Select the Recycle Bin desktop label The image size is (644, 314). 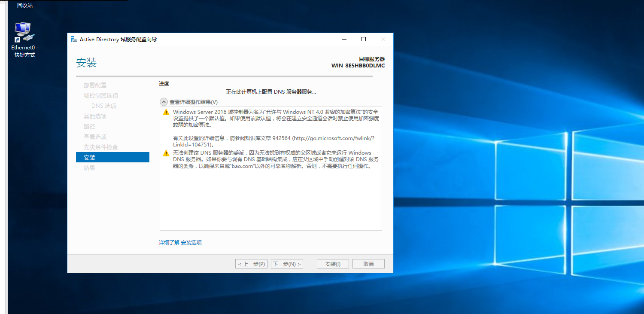coord(25,6)
